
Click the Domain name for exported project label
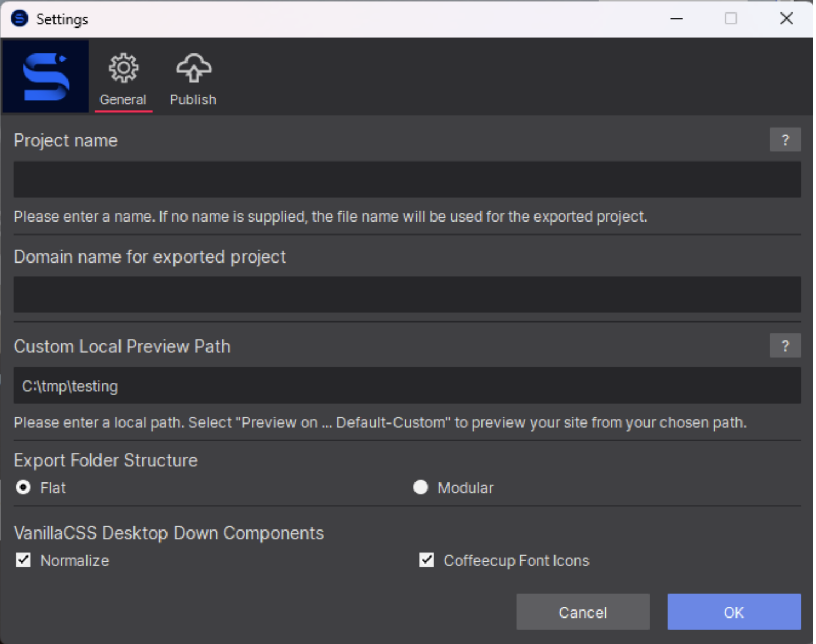(x=150, y=257)
